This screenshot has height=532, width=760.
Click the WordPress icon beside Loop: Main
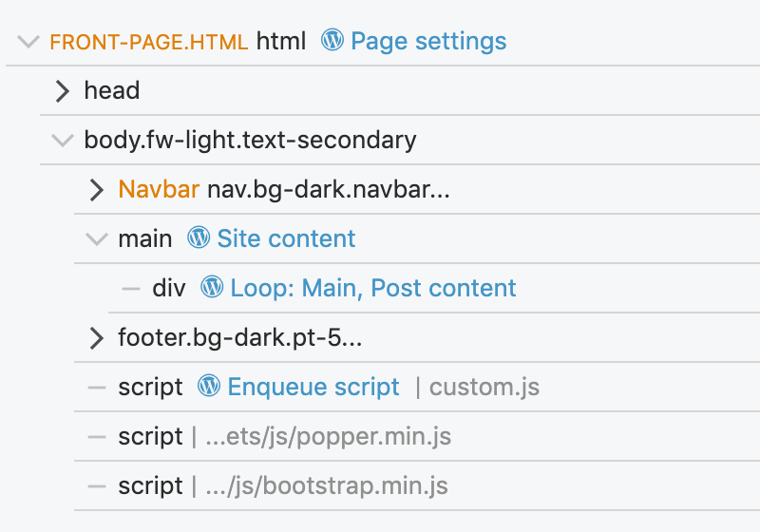212,286
